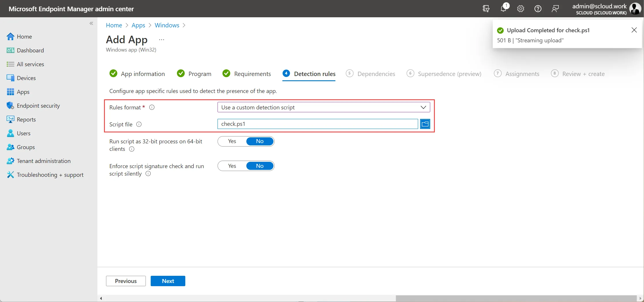Screen dimensions: 644x302
Task: Click the Next button
Action: (168, 281)
